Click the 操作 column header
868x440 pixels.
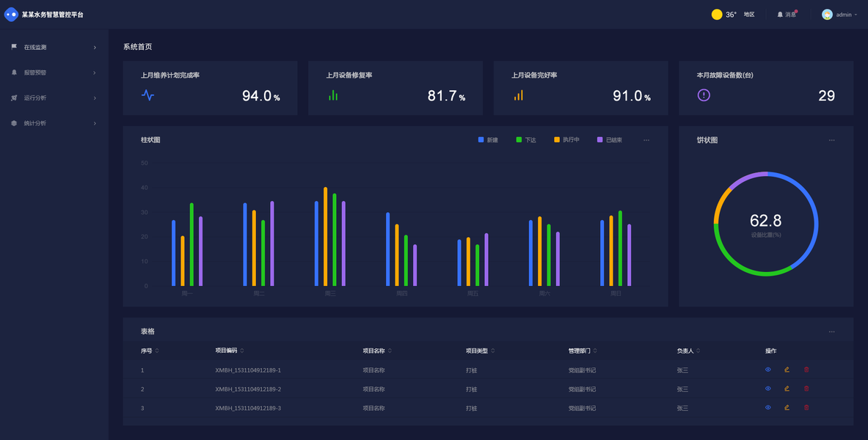tap(770, 351)
